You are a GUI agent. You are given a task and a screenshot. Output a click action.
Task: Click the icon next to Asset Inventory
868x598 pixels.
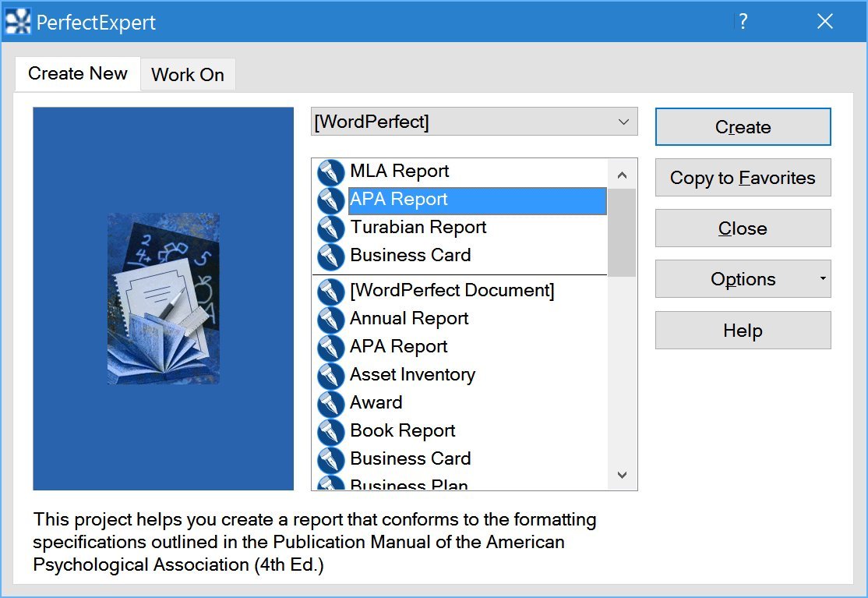point(331,376)
